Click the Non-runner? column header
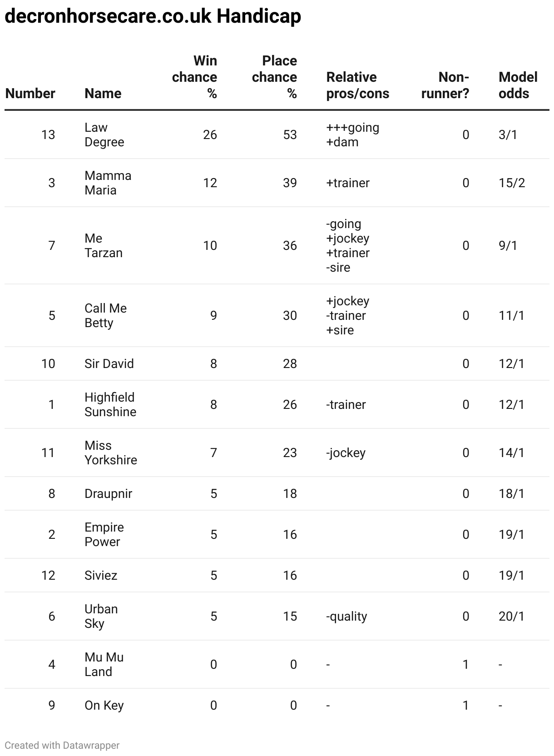The width and height of the screenshot is (554, 756). [445, 85]
